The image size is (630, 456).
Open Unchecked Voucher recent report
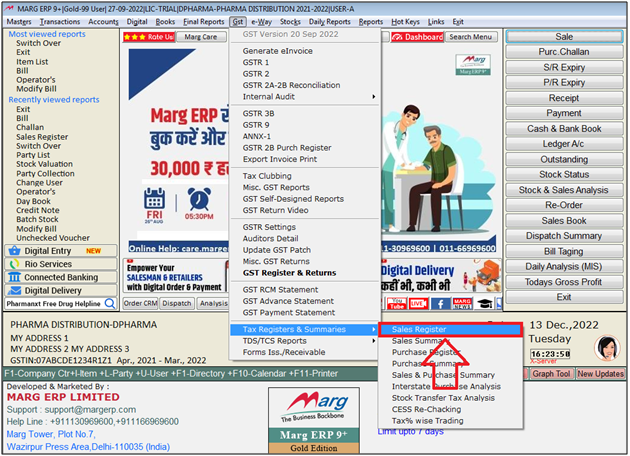pyautogui.click(x=53, y=238)
